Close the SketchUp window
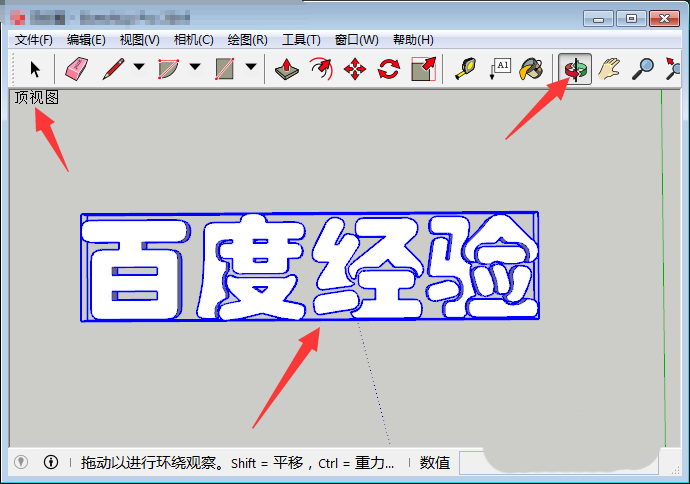Viewport: 690px width, 484px height. tap(664, 18)
